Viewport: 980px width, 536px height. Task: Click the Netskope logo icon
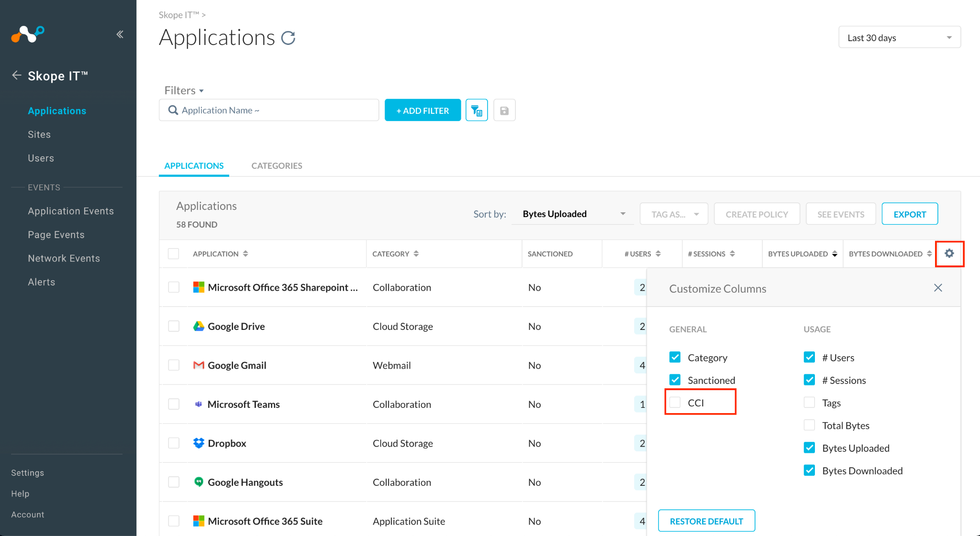coord(27,34)
